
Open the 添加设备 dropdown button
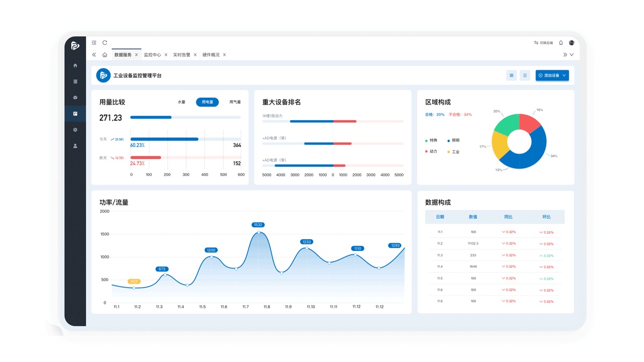click(552, 76)
